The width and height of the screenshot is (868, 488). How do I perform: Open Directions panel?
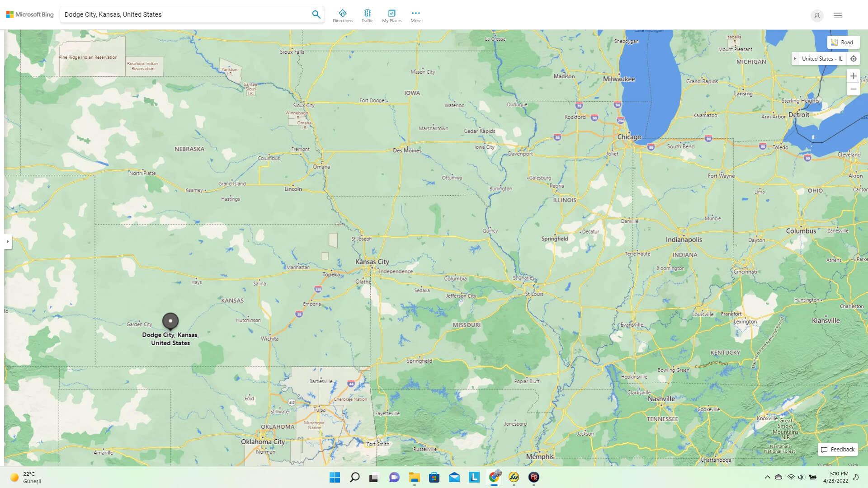pos(342,16)
